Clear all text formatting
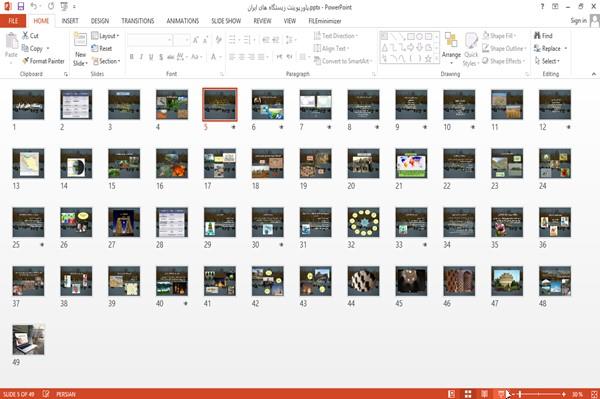 218,40
